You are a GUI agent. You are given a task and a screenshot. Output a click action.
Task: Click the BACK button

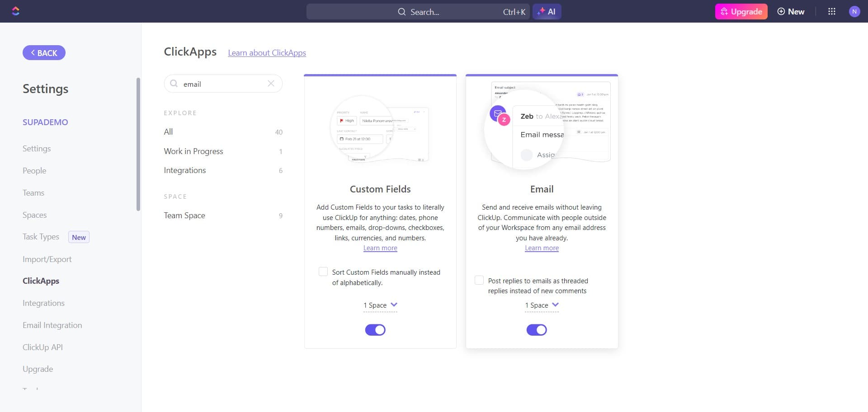tap(44, 52)
